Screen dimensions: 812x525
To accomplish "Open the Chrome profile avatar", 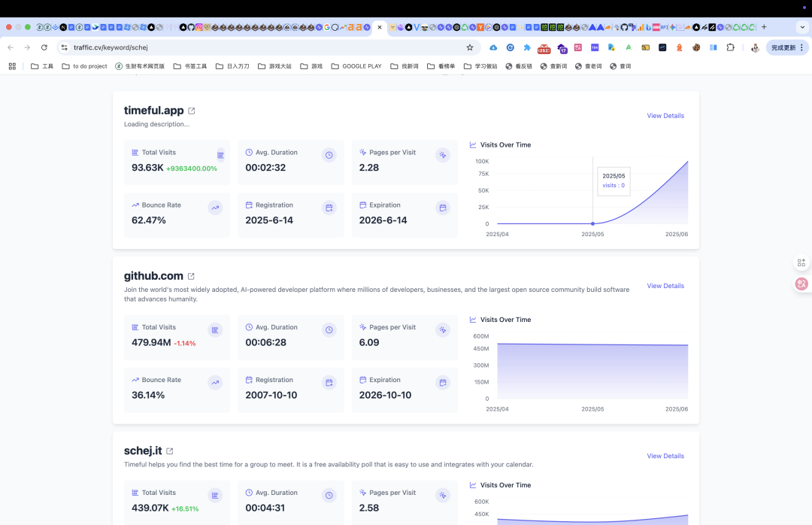I will [755, 47].
